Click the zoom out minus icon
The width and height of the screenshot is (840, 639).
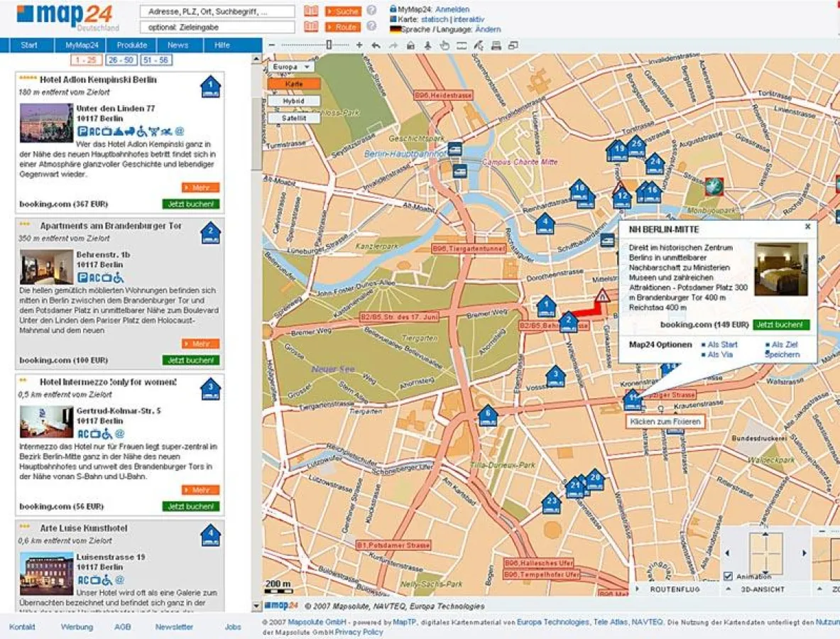(x=272, y=45)
